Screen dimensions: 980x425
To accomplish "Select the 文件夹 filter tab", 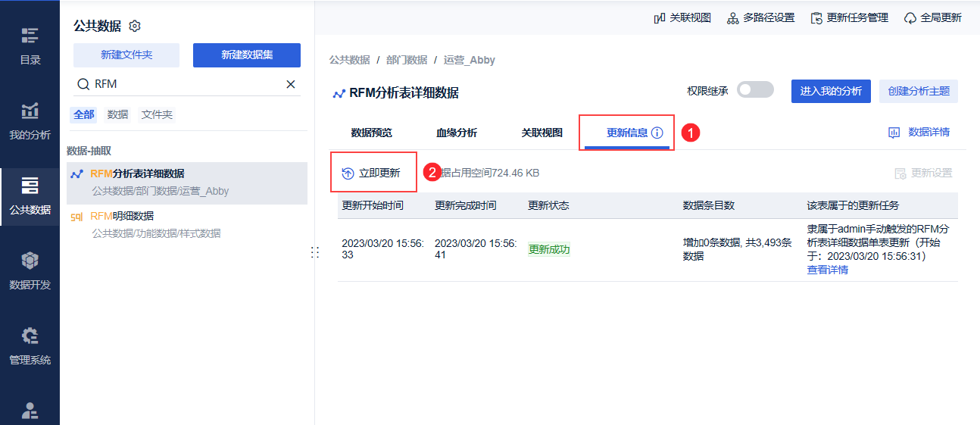I will [x=157, y=114].
